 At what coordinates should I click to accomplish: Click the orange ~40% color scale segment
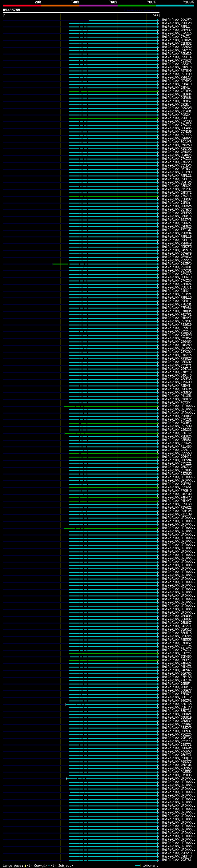point(60,6)
